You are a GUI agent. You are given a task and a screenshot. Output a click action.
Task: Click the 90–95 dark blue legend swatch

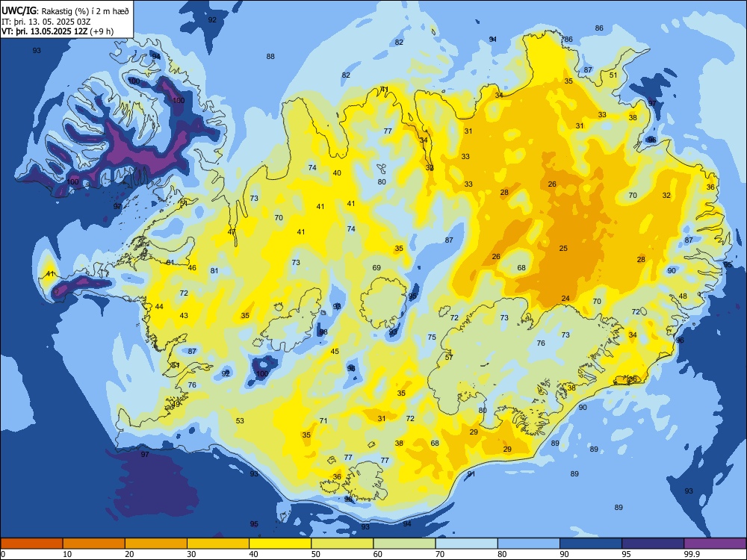click(591, 544)
